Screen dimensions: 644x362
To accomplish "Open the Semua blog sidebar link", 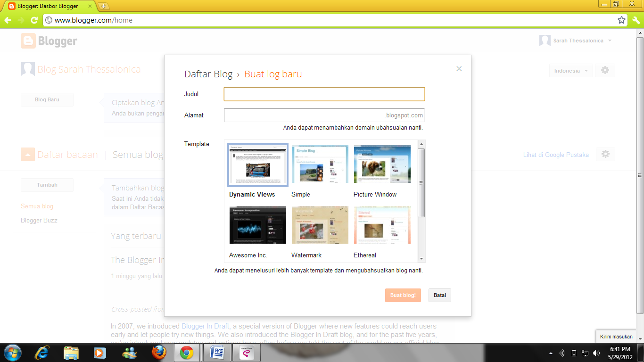I will click(37, 206).
